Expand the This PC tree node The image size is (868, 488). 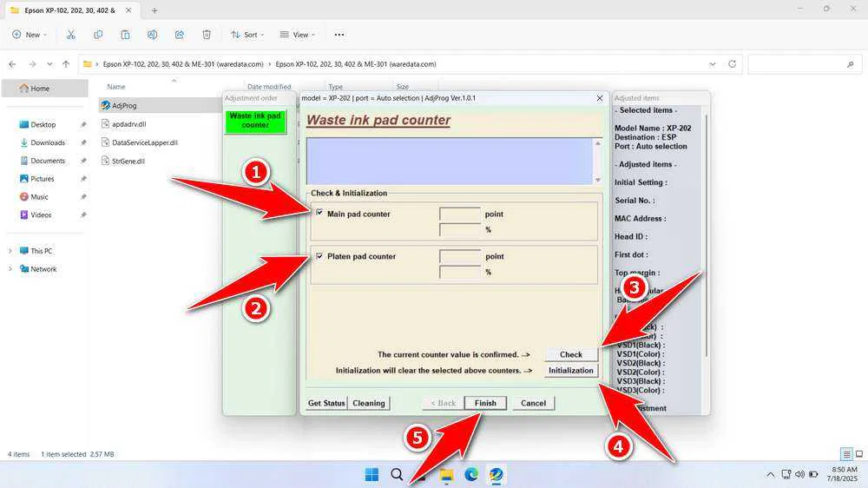coord(10,251)
